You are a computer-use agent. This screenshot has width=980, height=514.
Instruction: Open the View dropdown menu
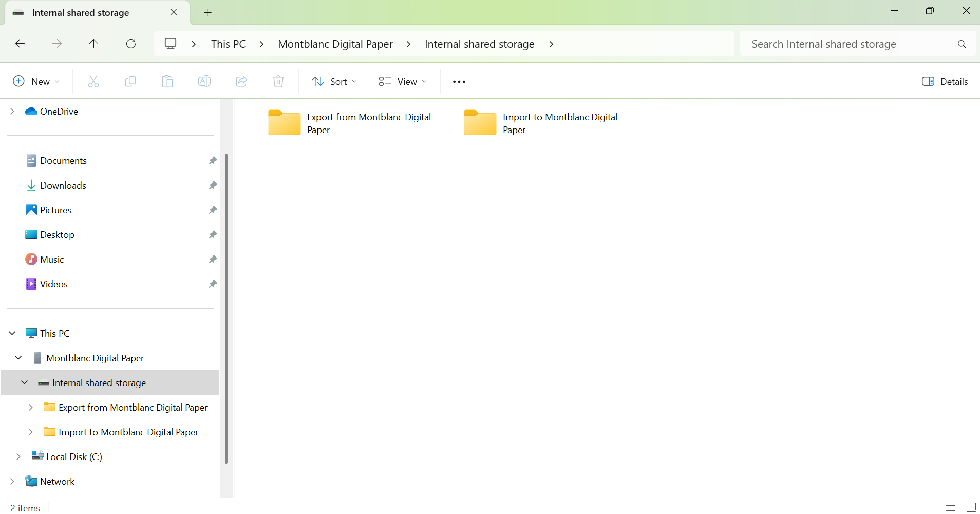tap(403, 81)
